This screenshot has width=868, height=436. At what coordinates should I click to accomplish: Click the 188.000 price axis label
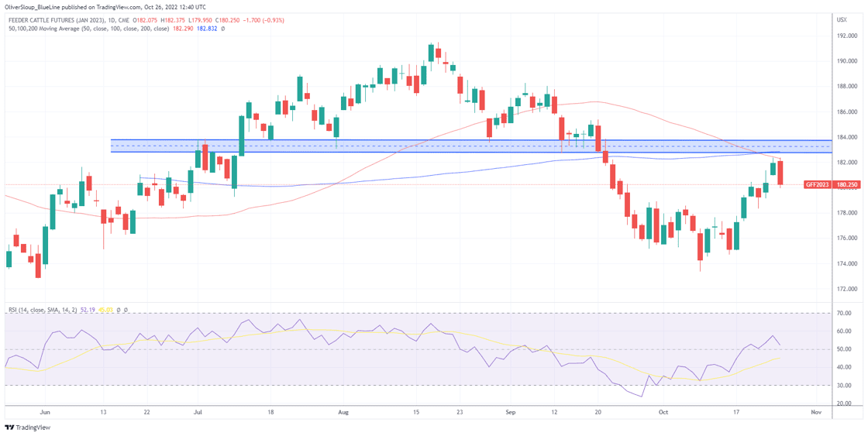click(846, 86)
